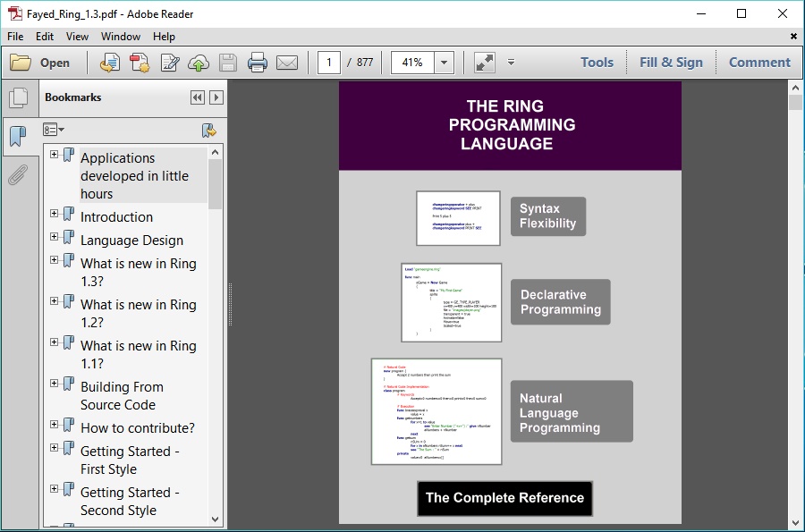This screenshot has width=805, height=532.
Task: Send file by email envelope icon
Action: tap(287, 63)
